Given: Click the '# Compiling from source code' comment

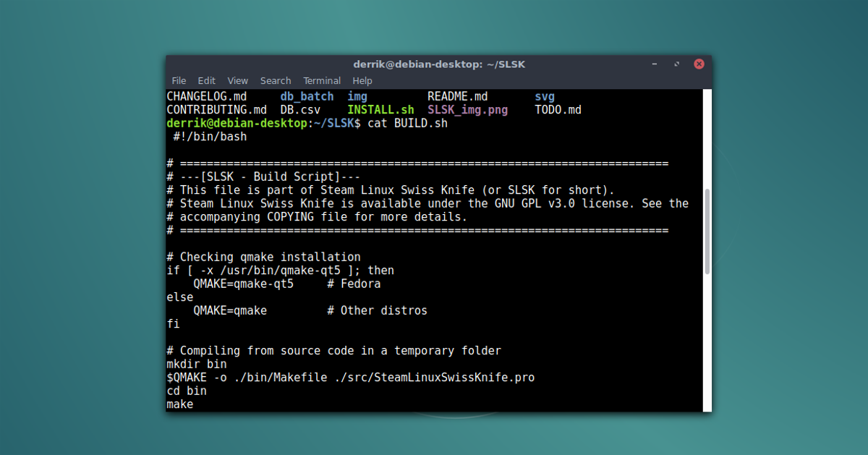Looking at the screenshot, I should (334, 351).
